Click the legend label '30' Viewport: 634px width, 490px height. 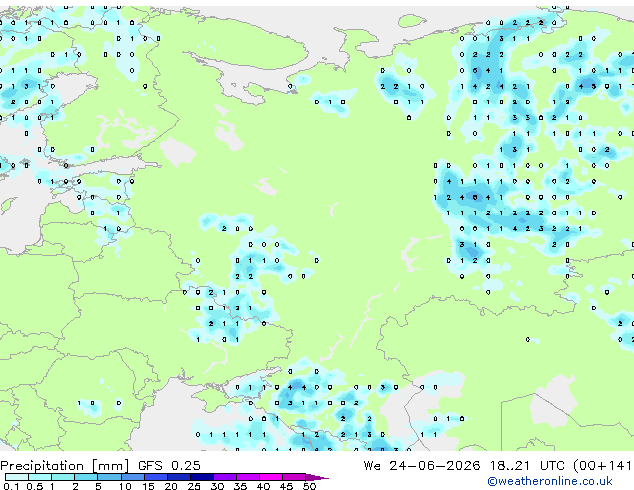click(x=217, y=486)
